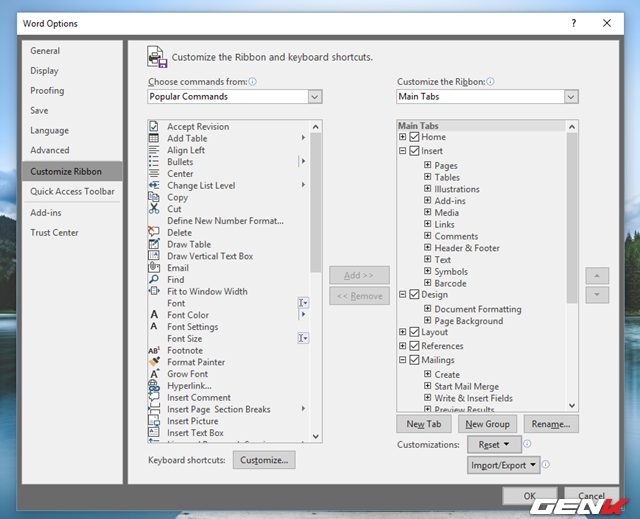Screen dimensions: 640x519
Task: Select the Email command icon
Action: [154, 268]
